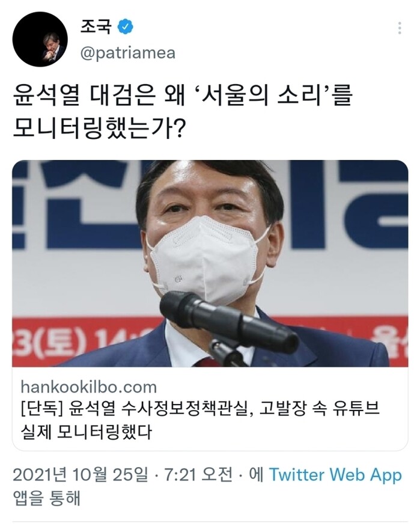Viewport: 420px width, 529px height.
Task: Click the Twitter Web App source link
Action: (335, 474)
